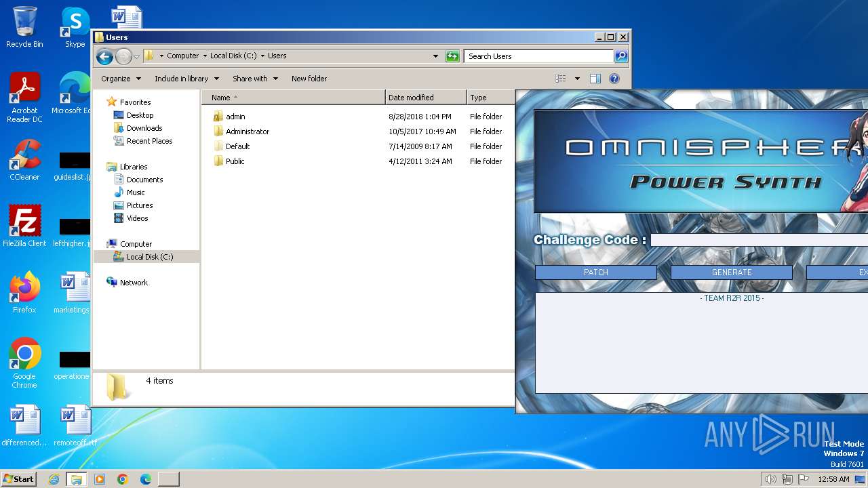This screenshot has width=868, height=488.
Task: Sort files by Date modified column
Action: [426, 98]
